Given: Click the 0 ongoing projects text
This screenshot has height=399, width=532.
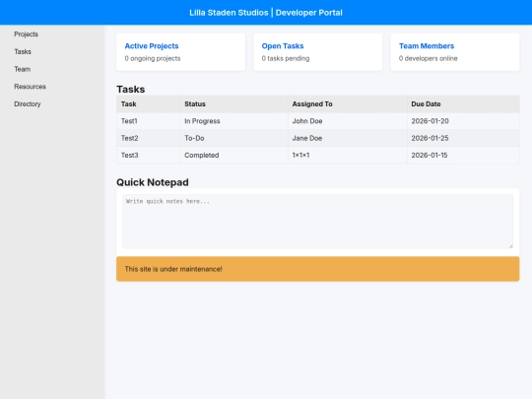Looking at the screenshot, I should [x=153, y=58].
